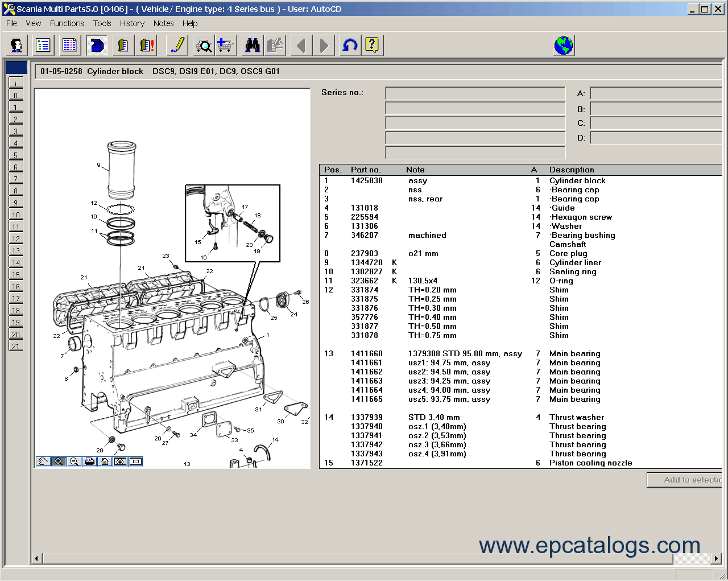This screenshot has width=728, height=581.
Task: Click the zoom out magnifier below the diagram
Action: point(74,461)
